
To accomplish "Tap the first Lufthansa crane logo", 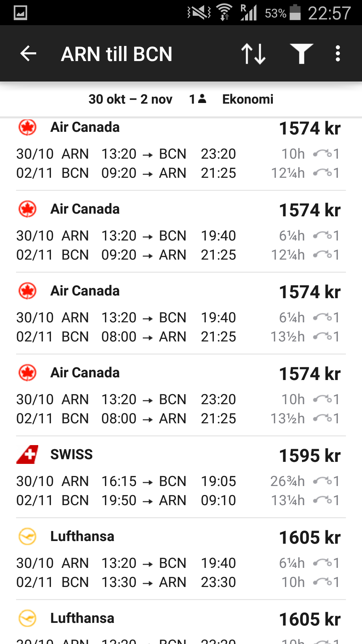I will 27,536.
